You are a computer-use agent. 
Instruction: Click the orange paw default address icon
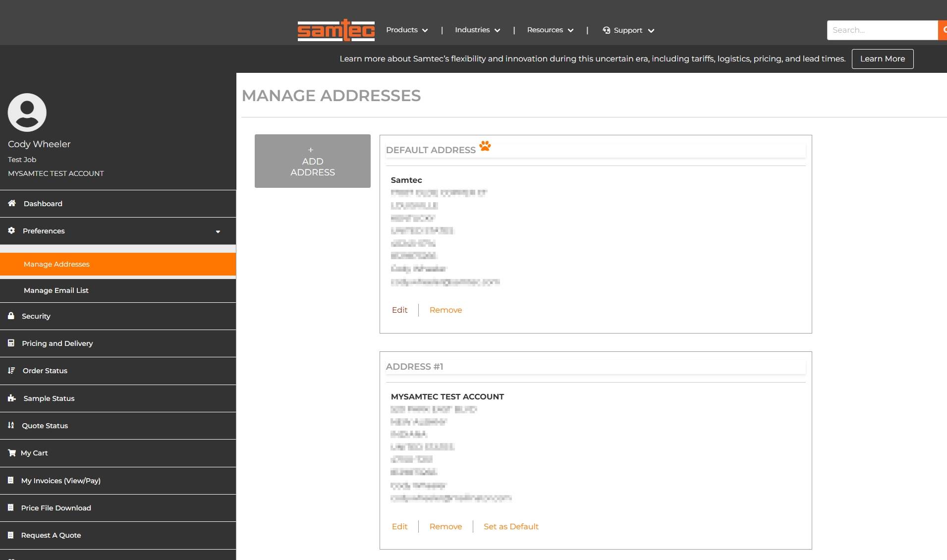tap(485, 146)
